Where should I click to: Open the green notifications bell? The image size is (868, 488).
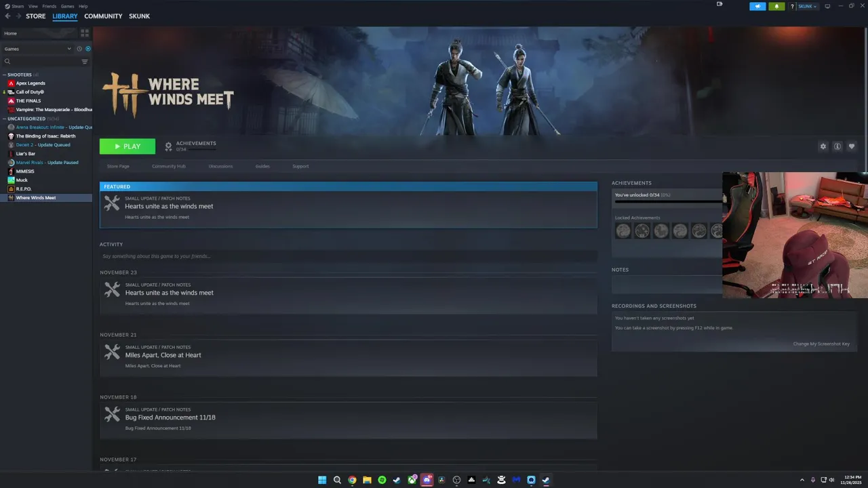click(x=776, y=6)
